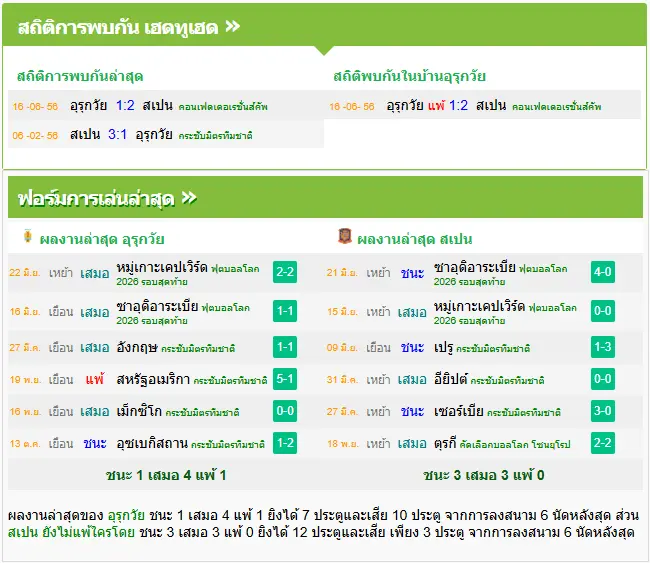Viewport: 650px width, 563px height.
Task: Click the 18 พ.ย. date in Spain results
Action: coord(342,444)
